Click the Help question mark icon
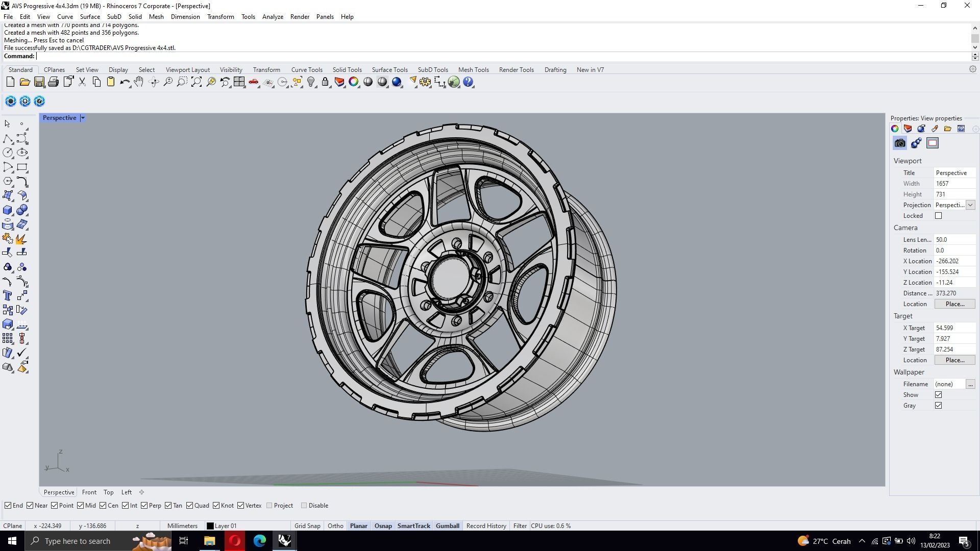Viewport: 980px width, 551px height. pyautogui.click(x=468, y=82)
